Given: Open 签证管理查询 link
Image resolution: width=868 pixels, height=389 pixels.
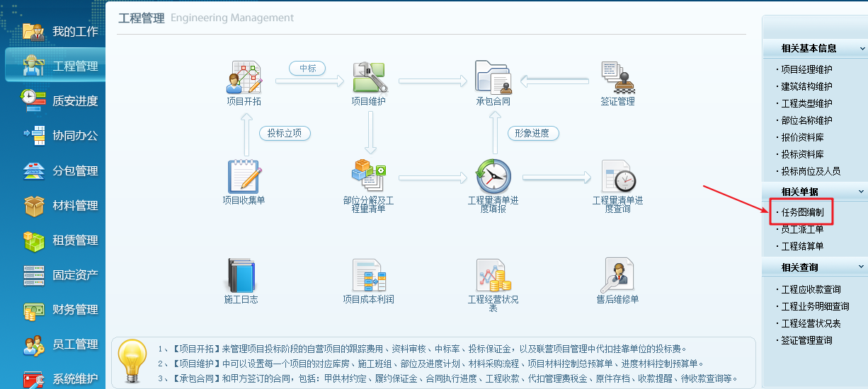Looking at the screenshot, I should pos(806,340).
